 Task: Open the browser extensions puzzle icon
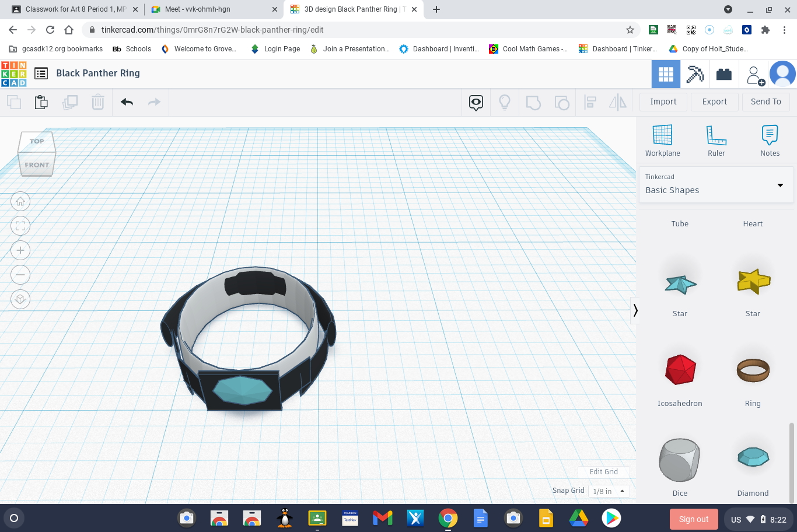pyautogui.click(x=765, y=30)
